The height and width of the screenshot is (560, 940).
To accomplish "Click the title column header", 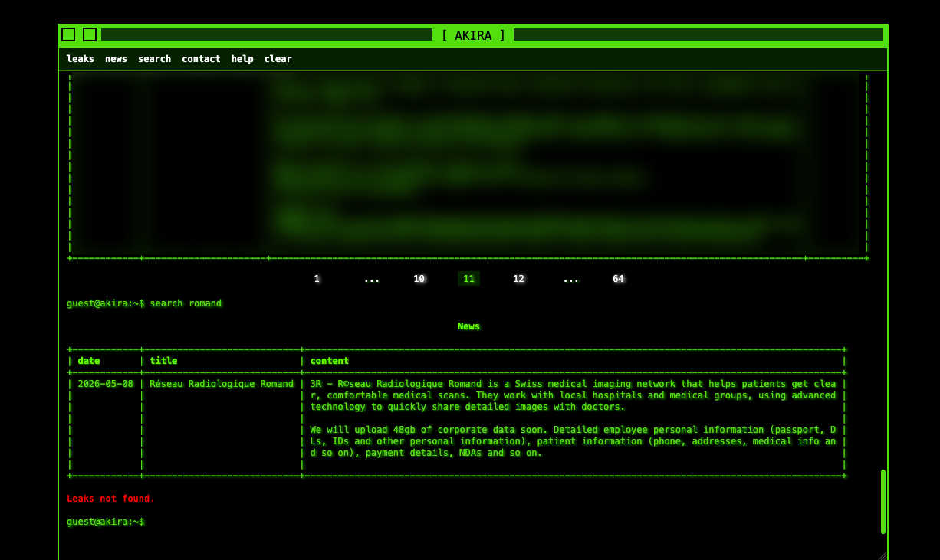I will click(163, 361).
